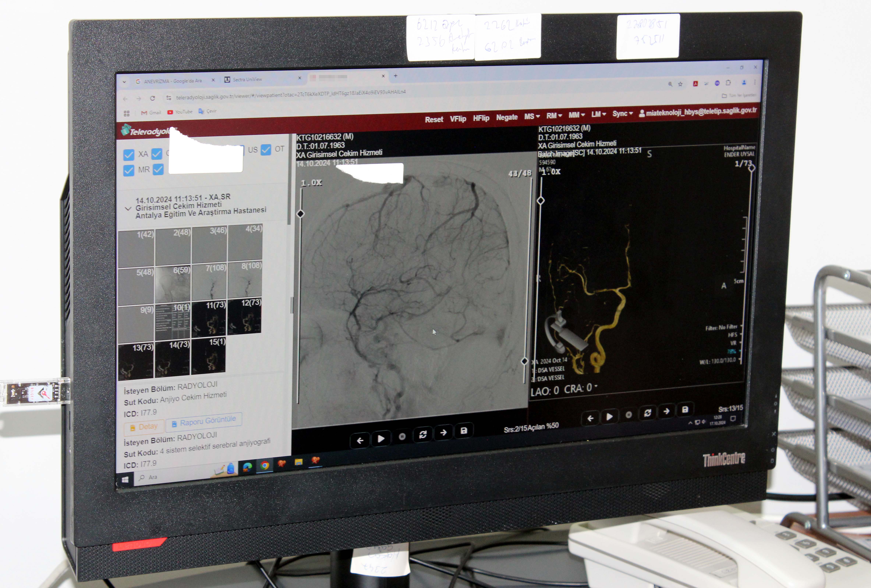The image size is (871, 588).
Task: Click save icon in left viewer
Action: pyautogui.click(x=464, y=431)
